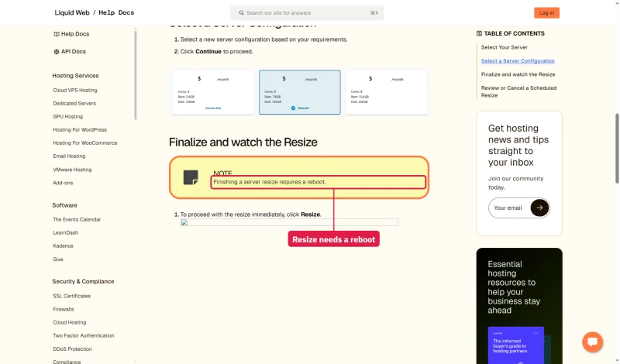Open Give docs
The height and width of the screenshot is (364, 620).
[57, 259]
